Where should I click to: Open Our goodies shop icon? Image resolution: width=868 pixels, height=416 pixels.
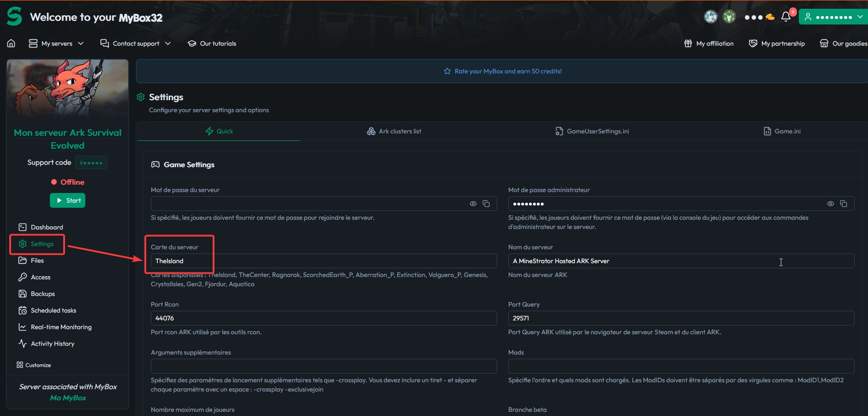[x=824, y=43]
